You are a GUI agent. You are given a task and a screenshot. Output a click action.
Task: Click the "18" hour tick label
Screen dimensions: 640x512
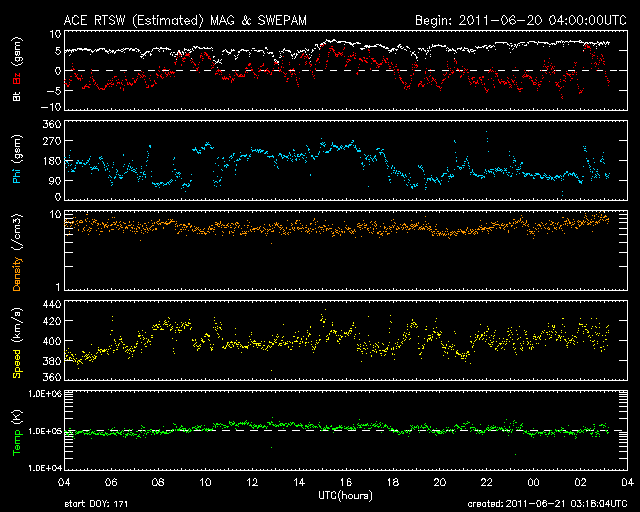pos(393,483)
